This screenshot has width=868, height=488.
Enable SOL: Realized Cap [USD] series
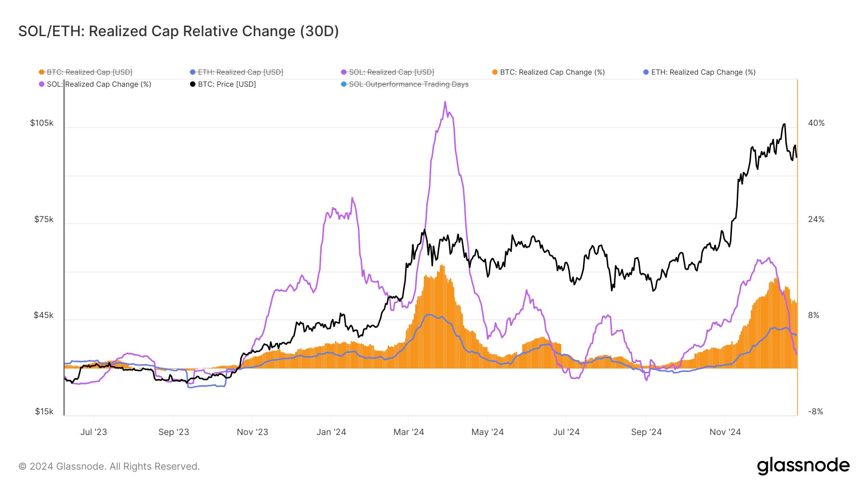387,72
